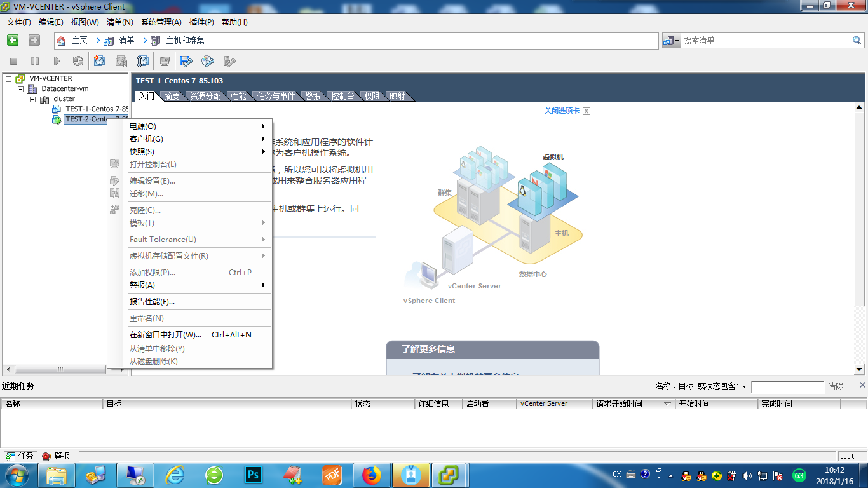Click the 关闭选项卡 link
This screenshot has width=868, height=488.
point(562,111)
